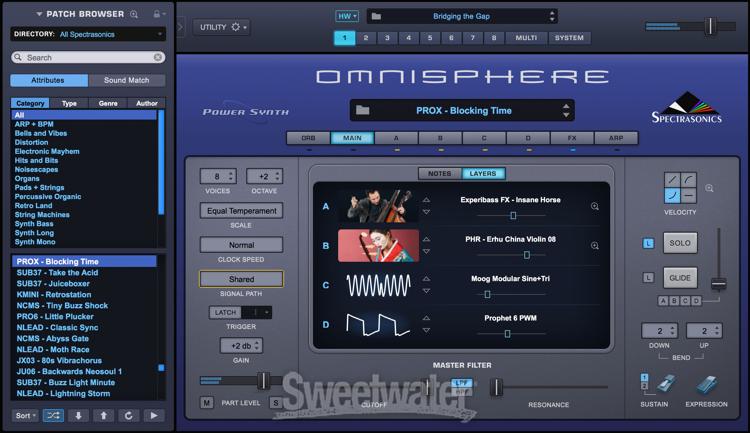Open the Directory All Spectrasonics dropdown
750x433 pixels.
88,34
